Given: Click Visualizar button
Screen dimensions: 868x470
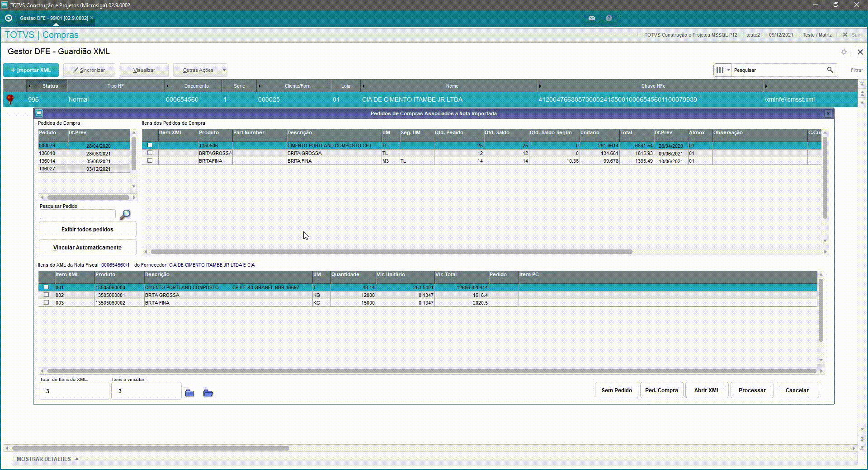Looking at the screenshot, I should point(144,70).
